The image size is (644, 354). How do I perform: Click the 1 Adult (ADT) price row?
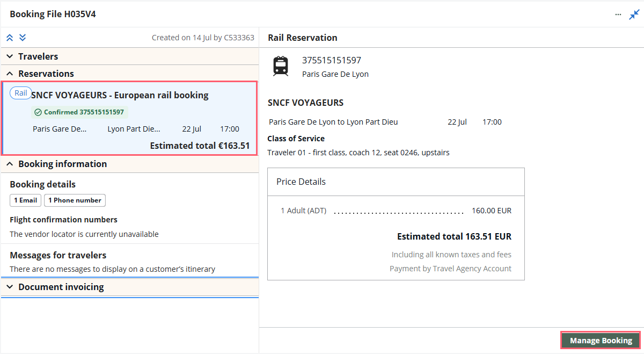pyautogui.click(x=396, y=211)
